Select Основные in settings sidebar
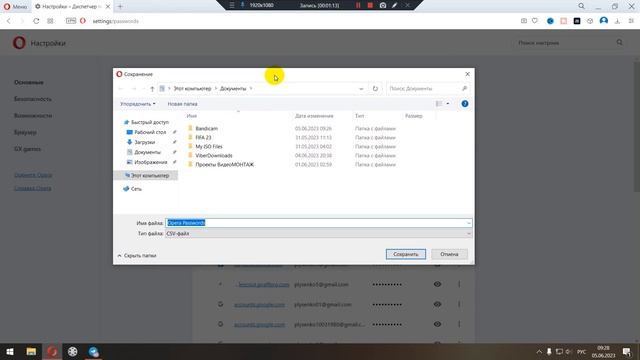 pyautogui.click(x=29, y=82)
